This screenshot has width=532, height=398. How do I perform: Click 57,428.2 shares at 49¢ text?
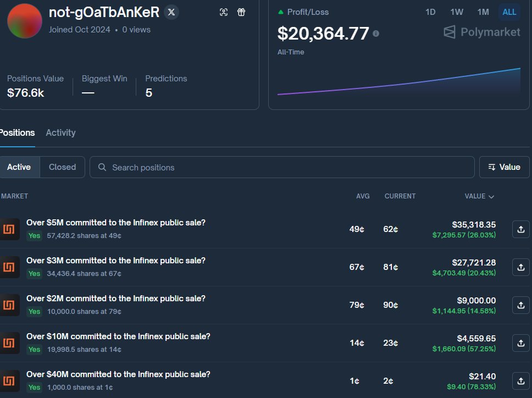84,235
